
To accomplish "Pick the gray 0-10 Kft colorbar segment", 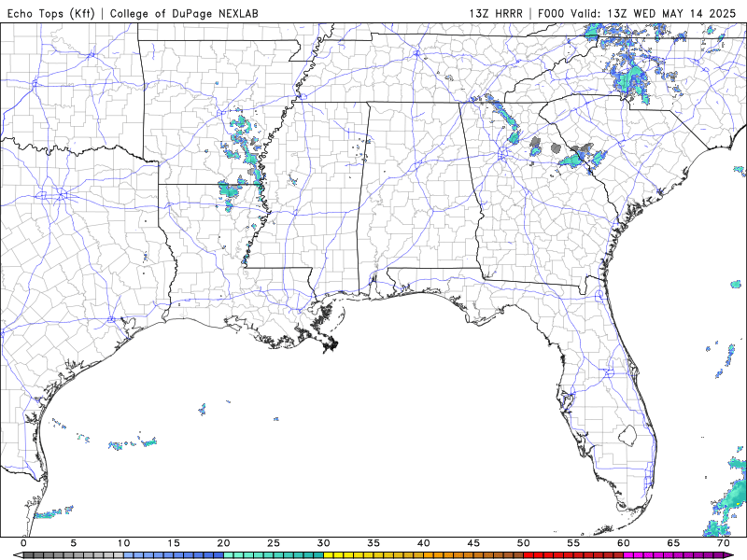I will pos(74,555).
